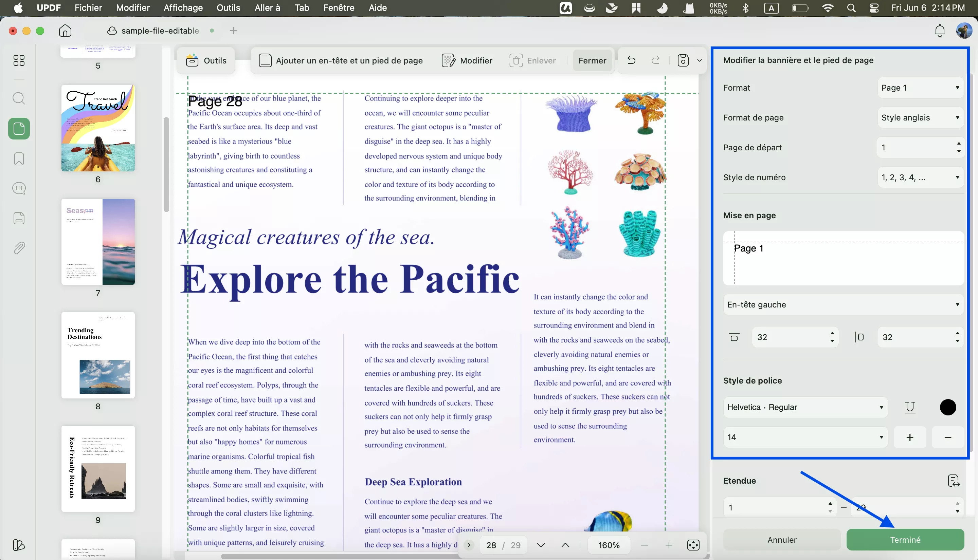Toggle underline font style
This screenshot has height=560, width=978.
point(910,407)
